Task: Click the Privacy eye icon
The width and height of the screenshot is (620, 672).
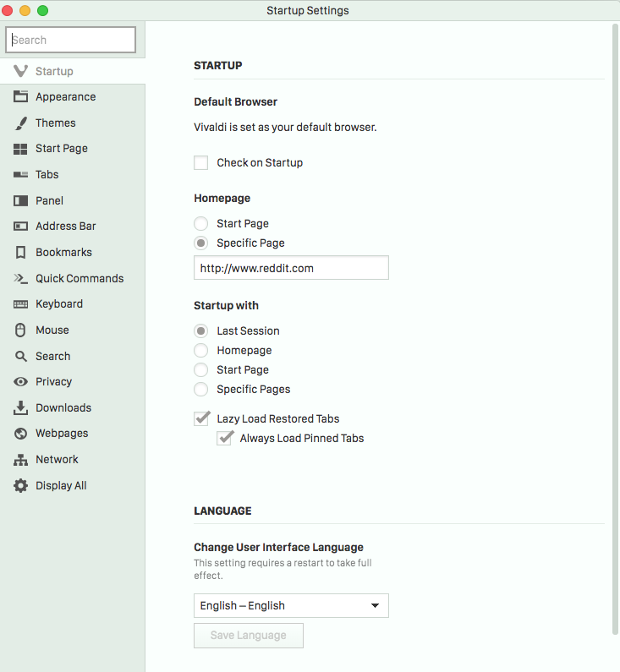Action: click(x=20, y=382)
